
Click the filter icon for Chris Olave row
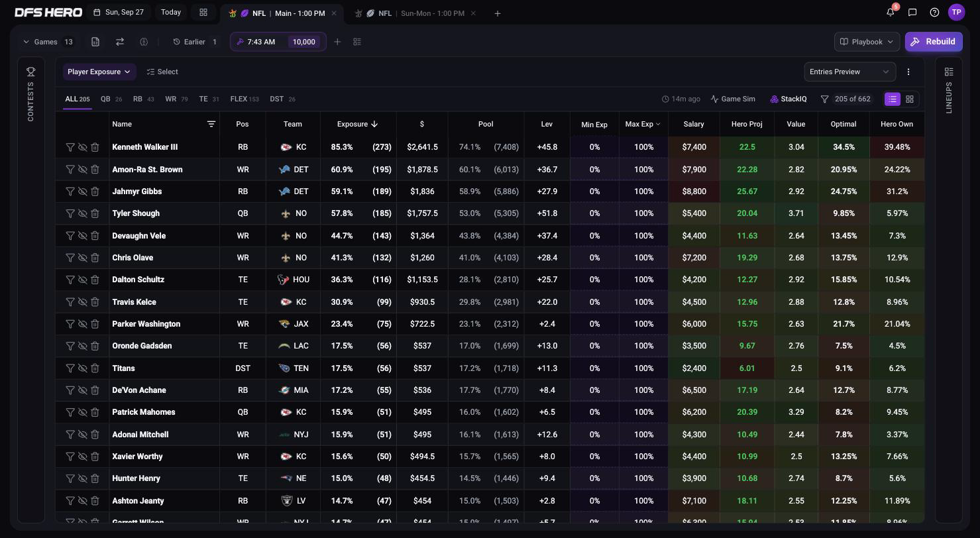[70, 258]
